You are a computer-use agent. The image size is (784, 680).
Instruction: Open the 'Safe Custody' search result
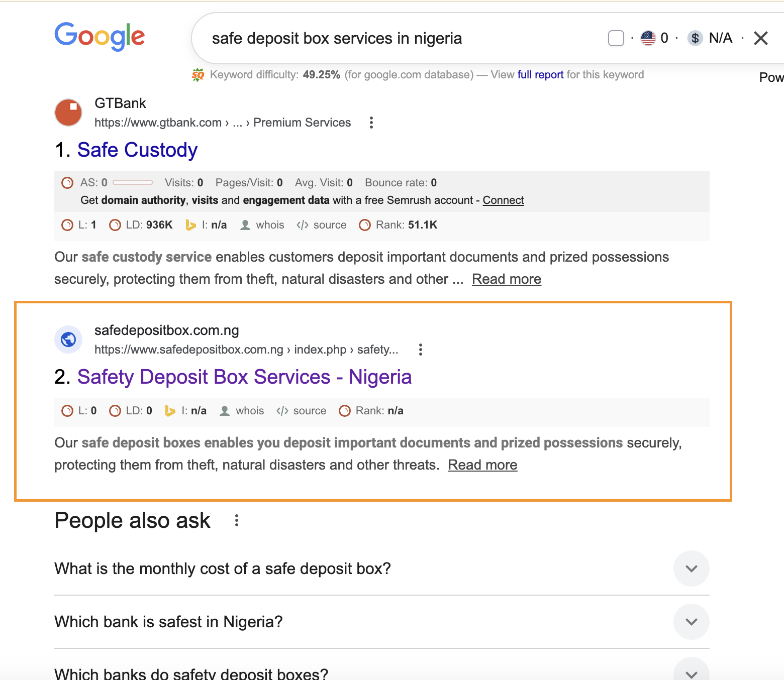pyautogui.click(x=137, y=150)
